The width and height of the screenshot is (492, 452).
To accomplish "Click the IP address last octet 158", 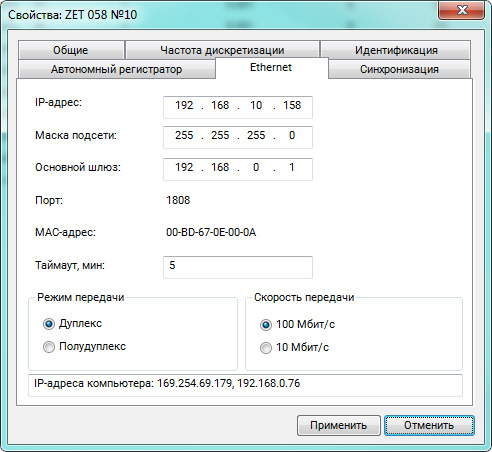I will pyautogui.click(x=292, y=105).
